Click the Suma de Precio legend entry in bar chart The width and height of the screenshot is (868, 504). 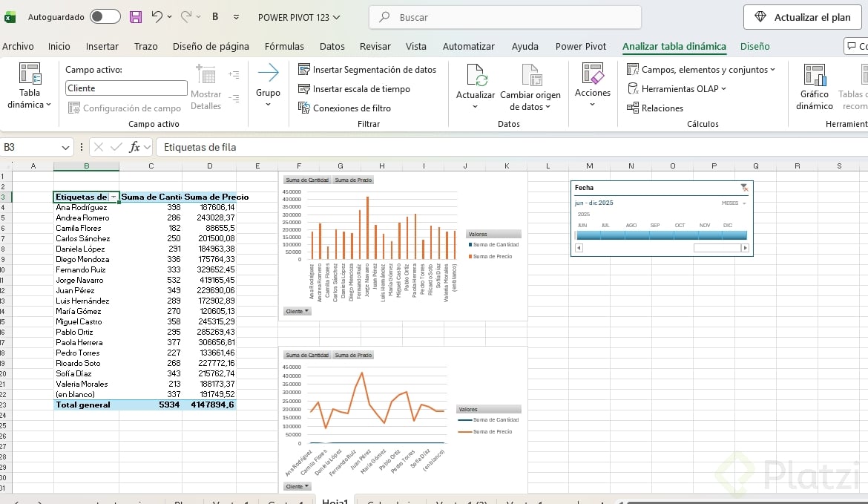(490, 256)
